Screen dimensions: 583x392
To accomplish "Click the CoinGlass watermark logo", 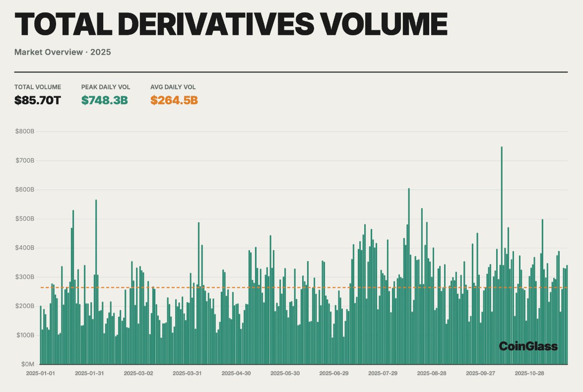I will [528, 346].
